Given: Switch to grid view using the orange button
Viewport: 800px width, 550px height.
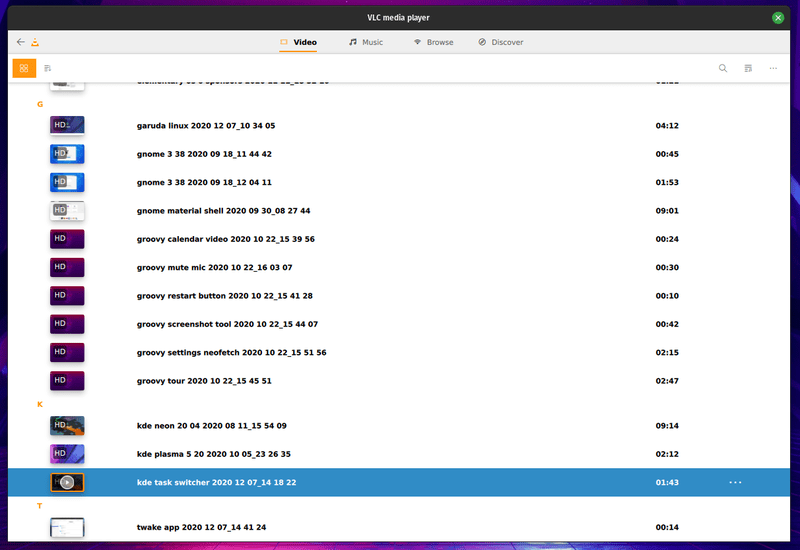Looking at the screenshot, I should pos(24,68).
